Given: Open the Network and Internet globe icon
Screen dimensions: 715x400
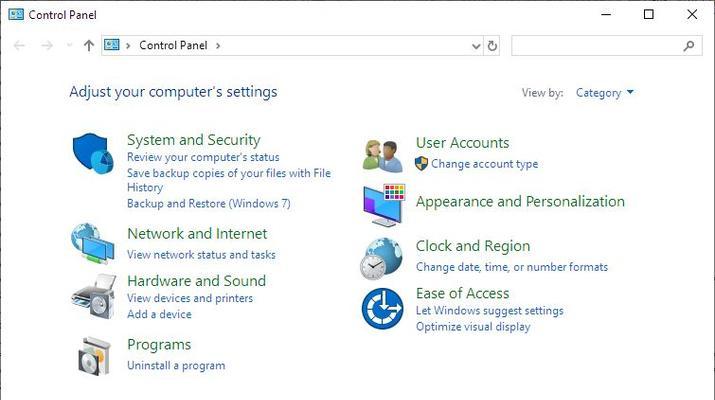Looking at the screenshot, I should 93,244.
